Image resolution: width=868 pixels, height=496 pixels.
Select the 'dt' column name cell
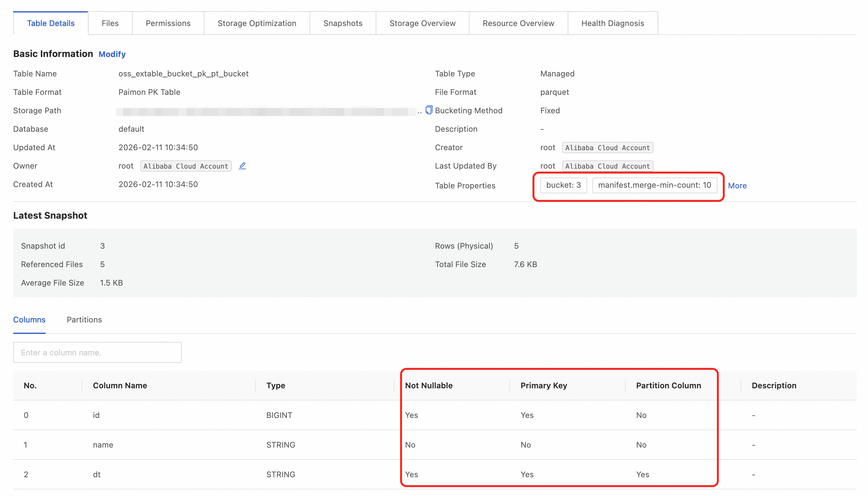[x=97, y=474]
